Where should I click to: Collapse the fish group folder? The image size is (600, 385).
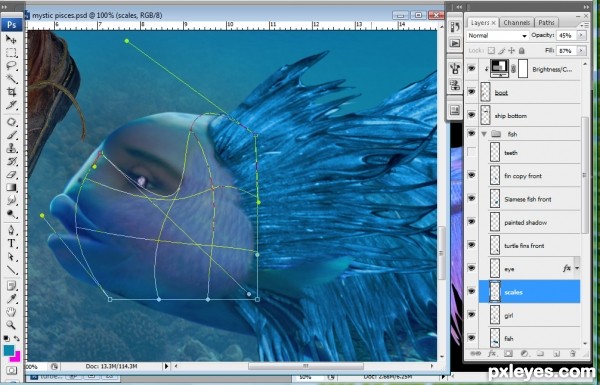484,134
